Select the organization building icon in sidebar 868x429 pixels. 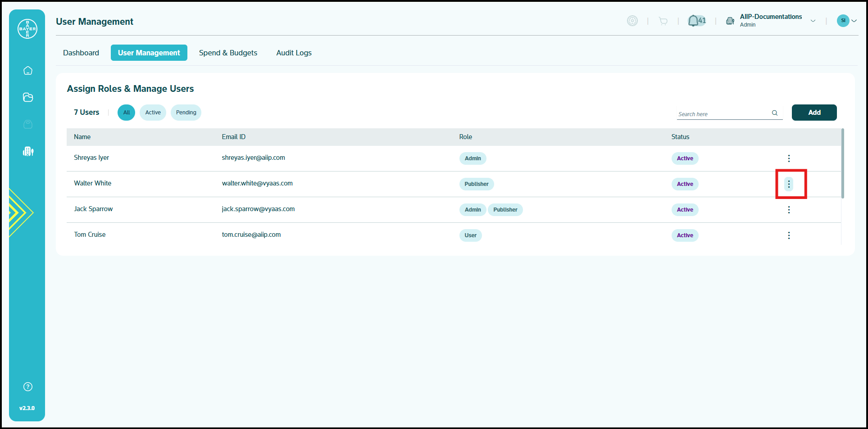click(28, 151)
